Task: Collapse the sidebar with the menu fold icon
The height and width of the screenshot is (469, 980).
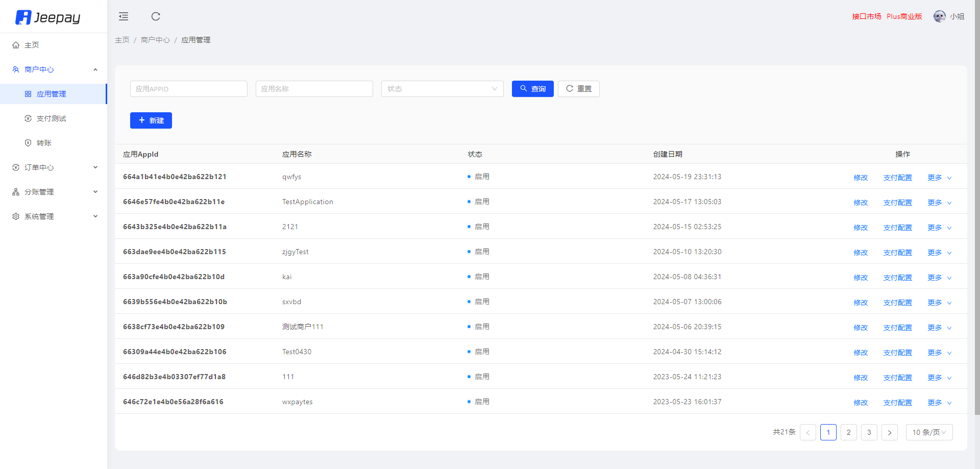Action: [x=124, y=16]
